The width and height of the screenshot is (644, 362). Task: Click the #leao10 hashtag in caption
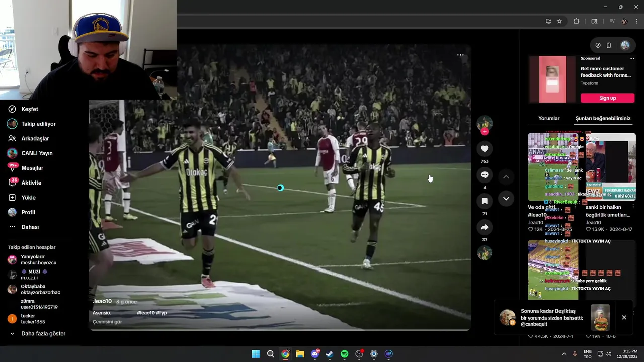coord(145,313)
